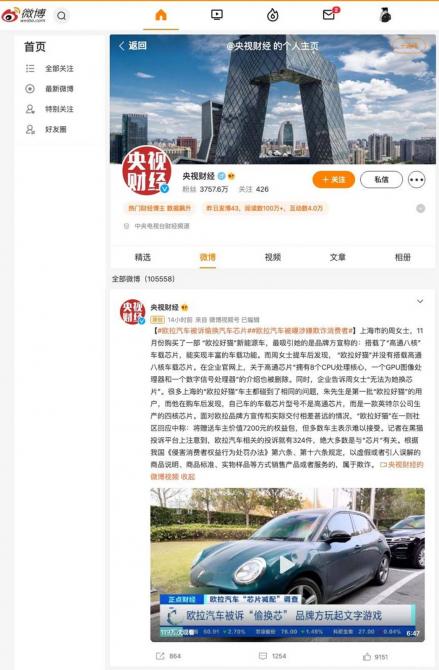Collapse the profile info round arrow
This screenshot has height=670, width=439.
(x=421, y=209)
